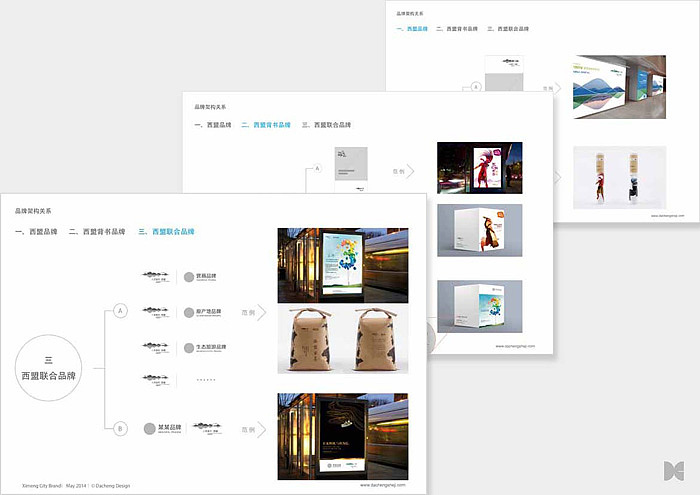Click circle node A on the back slide
Viewport: 700px width, 495px height.
(476, 87)
